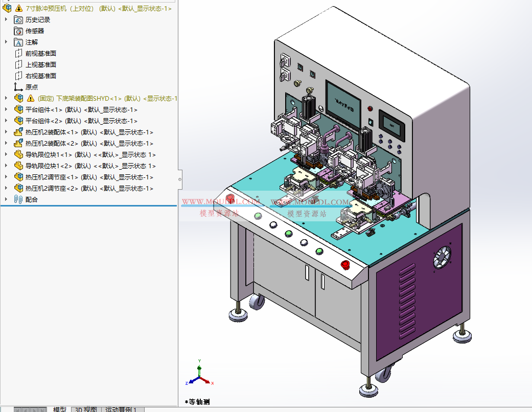Open the 配合 (Mates) paperclip icon
The image size is (532, 412).
point(18,199)
